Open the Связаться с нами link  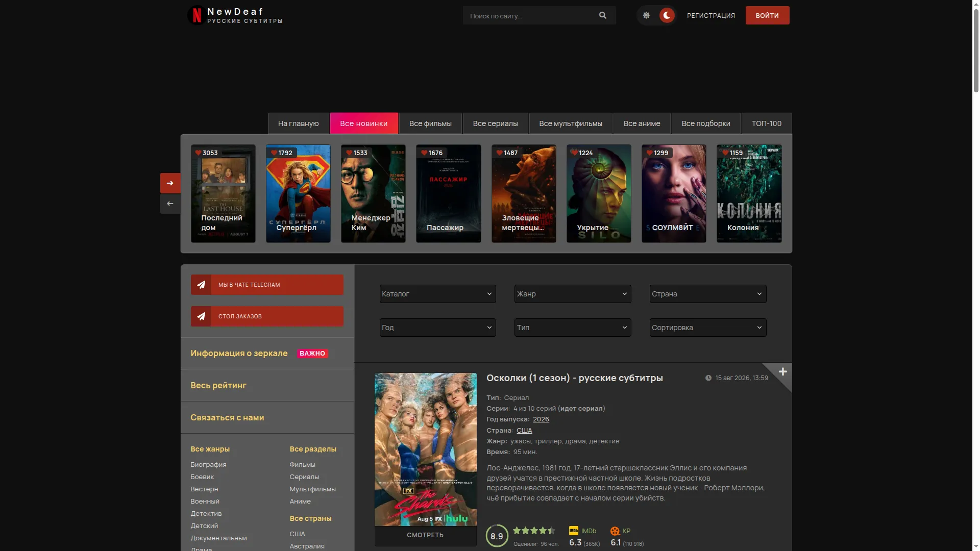tap(227, 417)
